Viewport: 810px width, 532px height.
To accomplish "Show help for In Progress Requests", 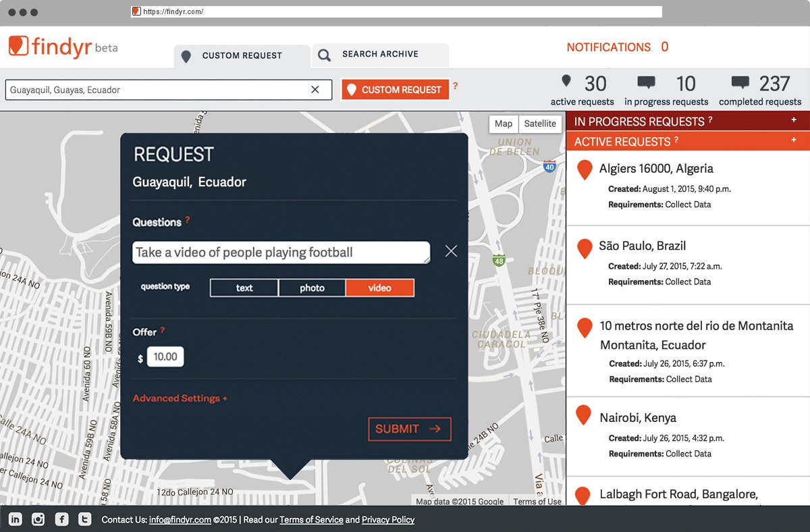I will click(x=710, y=120).
